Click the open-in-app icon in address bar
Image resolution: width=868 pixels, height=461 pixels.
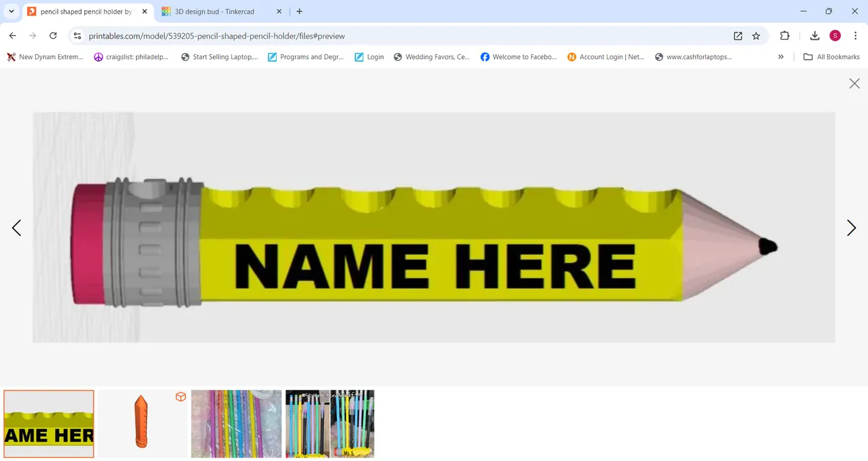click(738, 36)
